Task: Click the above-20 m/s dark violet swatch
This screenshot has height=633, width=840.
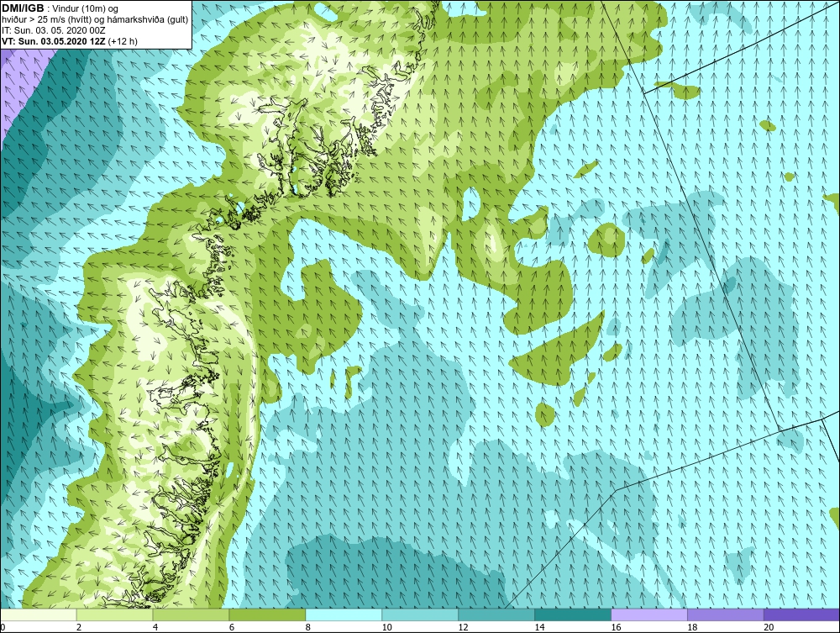Action: [x=801, y=615]
